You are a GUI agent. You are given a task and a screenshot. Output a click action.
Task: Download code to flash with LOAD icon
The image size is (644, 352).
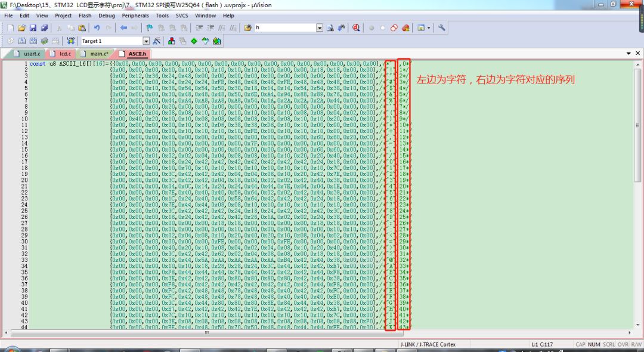point(71,41)
